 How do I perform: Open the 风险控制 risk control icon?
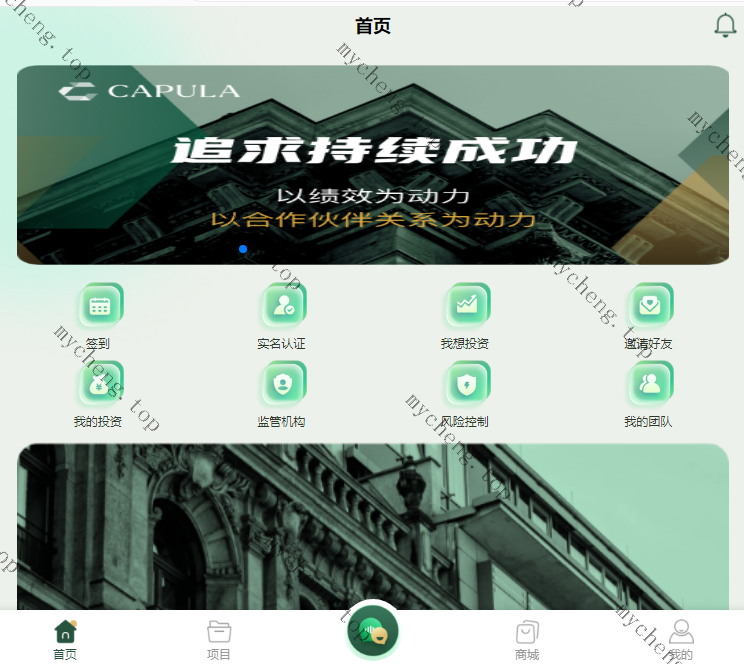(467, 383)
